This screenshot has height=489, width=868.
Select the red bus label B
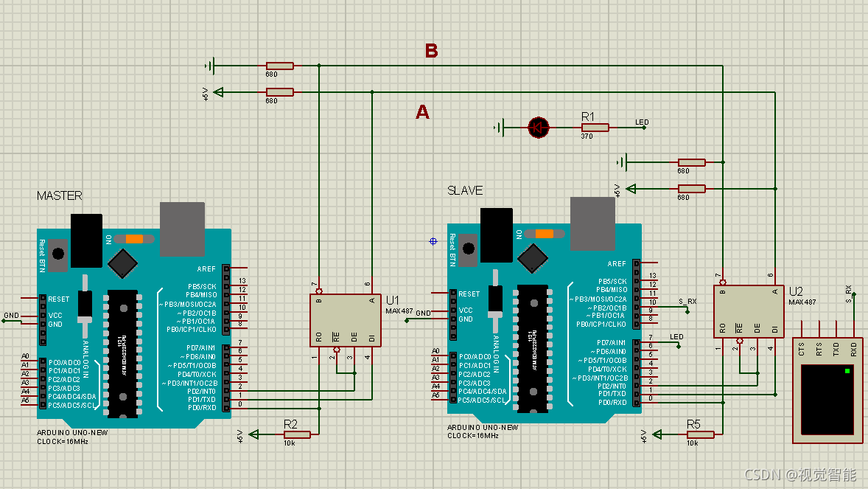432,51
